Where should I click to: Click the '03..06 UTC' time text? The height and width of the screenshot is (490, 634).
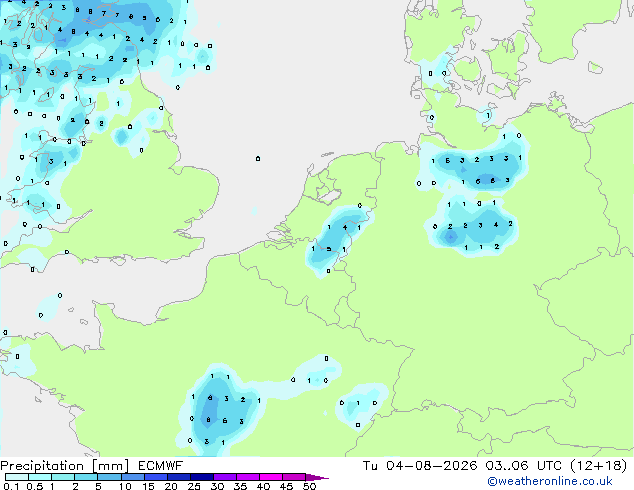pos(524,466)
